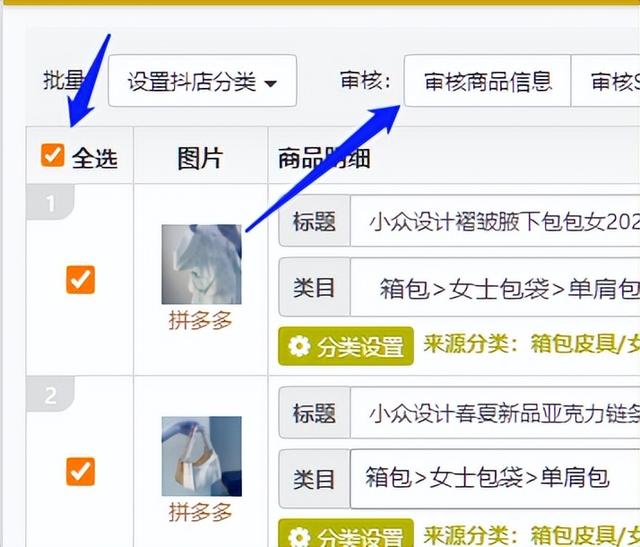This screenshot has width=640, height=547.
Task: Click the 拼多多 source link under first image
Action: coord(200,320)
